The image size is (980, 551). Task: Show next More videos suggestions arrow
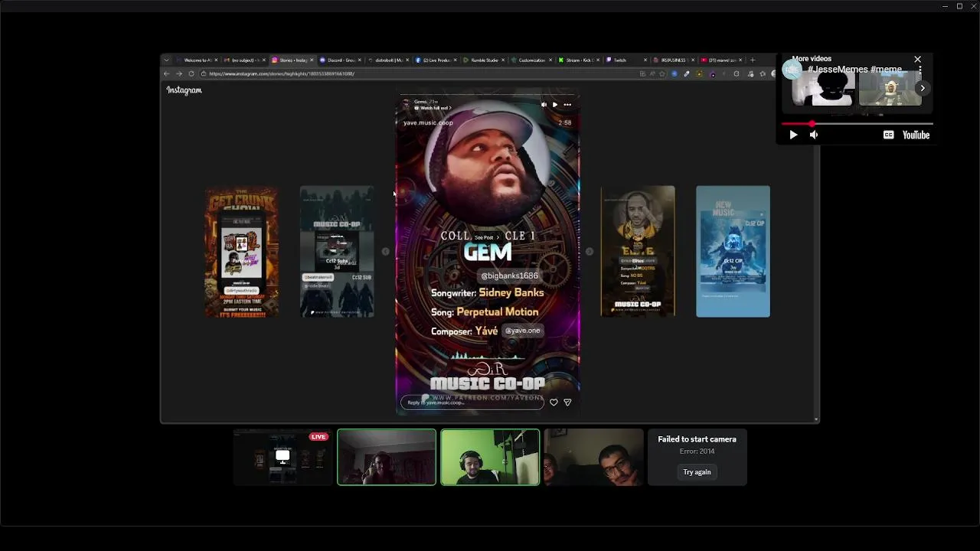pos(923,88)
